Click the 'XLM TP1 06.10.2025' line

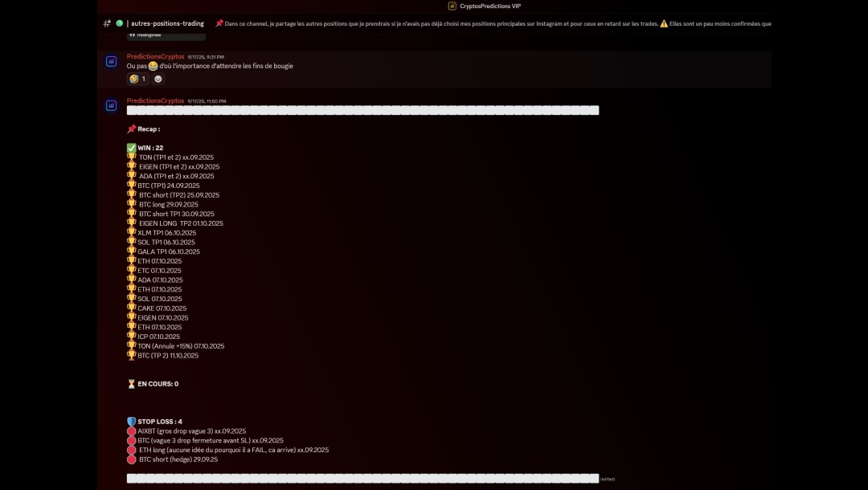click(167, 233)
